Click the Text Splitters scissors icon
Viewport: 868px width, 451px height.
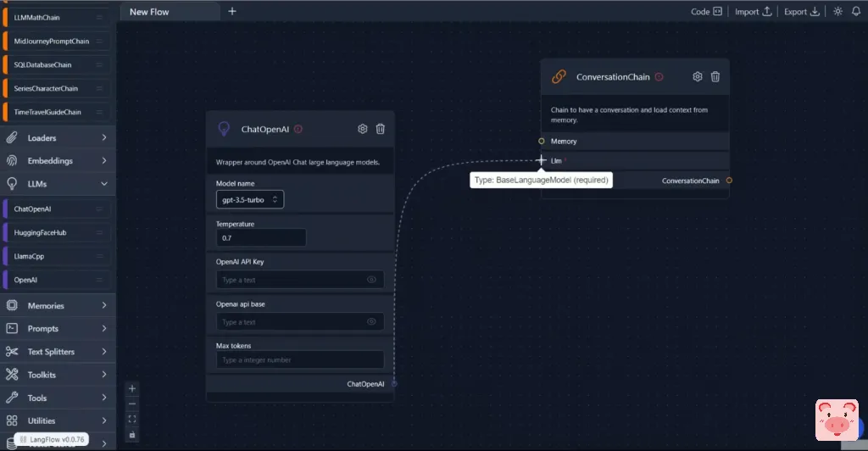click(12, 352)
